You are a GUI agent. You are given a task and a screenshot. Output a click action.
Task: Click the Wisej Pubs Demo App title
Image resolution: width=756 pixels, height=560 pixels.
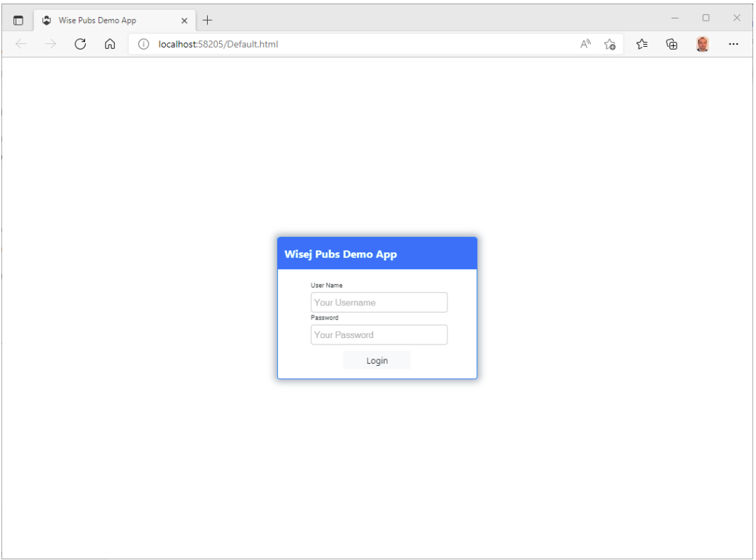[x=340, y=254]
